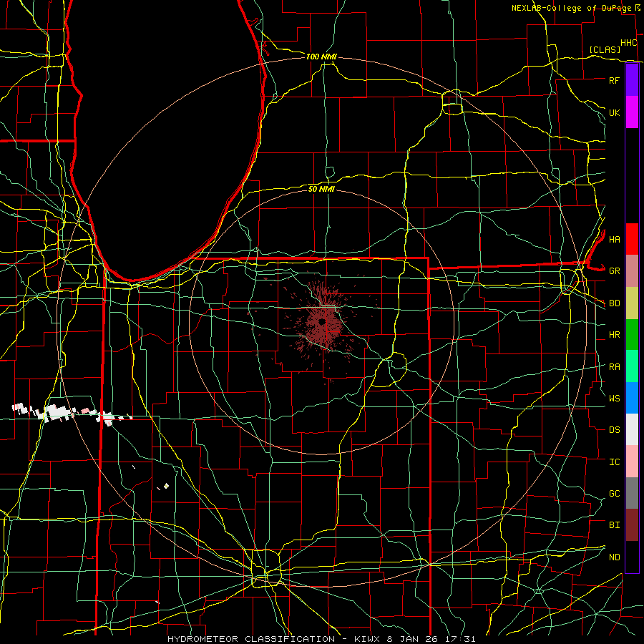Screen dimensions: 644x644
Task: Click the 'HYDROMETEOR CLASSIFICATION' title text
Action: 251,639
